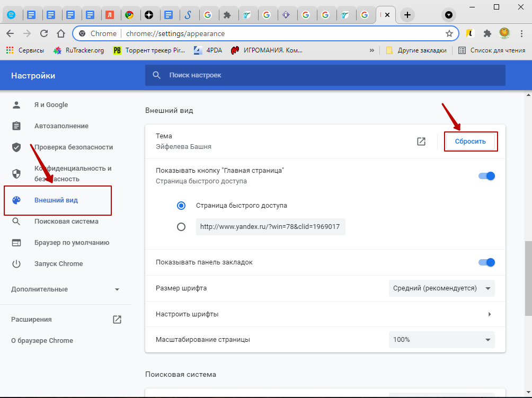
Task: Toggle the Show Home button switch
Action: (x=486, y=176)
